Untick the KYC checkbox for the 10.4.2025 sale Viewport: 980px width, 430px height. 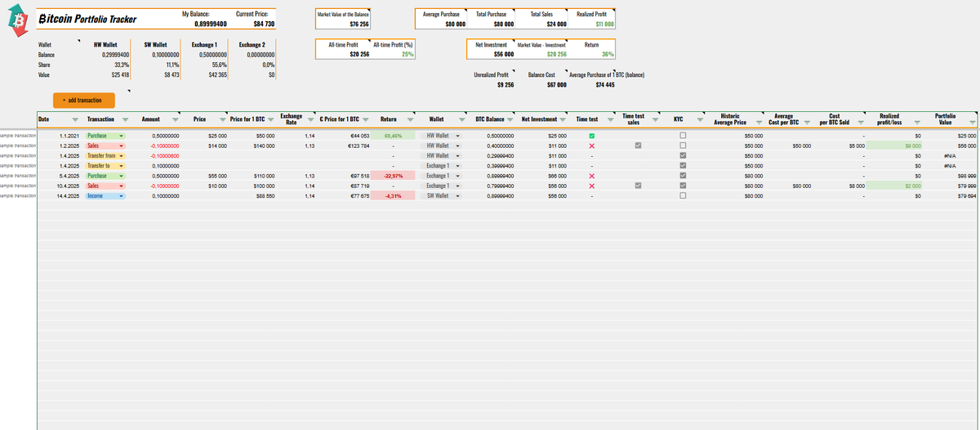click(x=683, y=186)
